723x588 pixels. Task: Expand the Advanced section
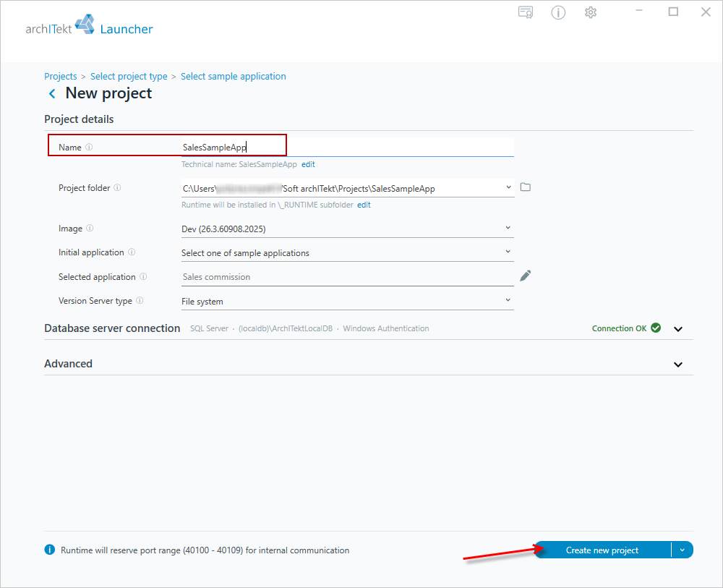(678, 365)
